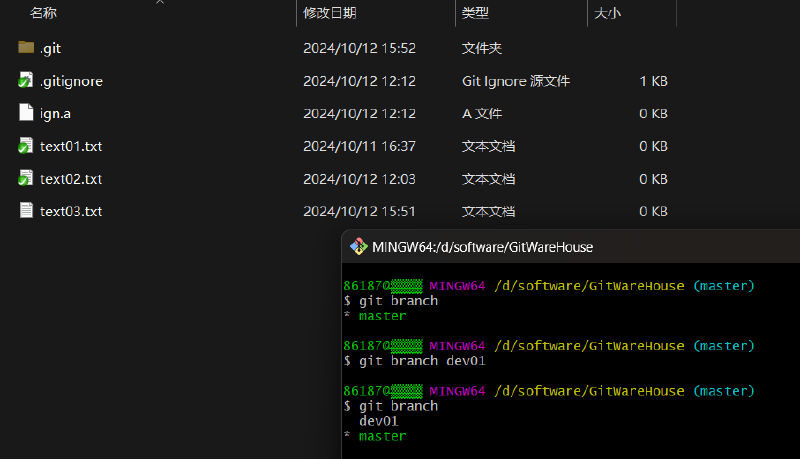Select the ign.a file name

tap(55, 114)
